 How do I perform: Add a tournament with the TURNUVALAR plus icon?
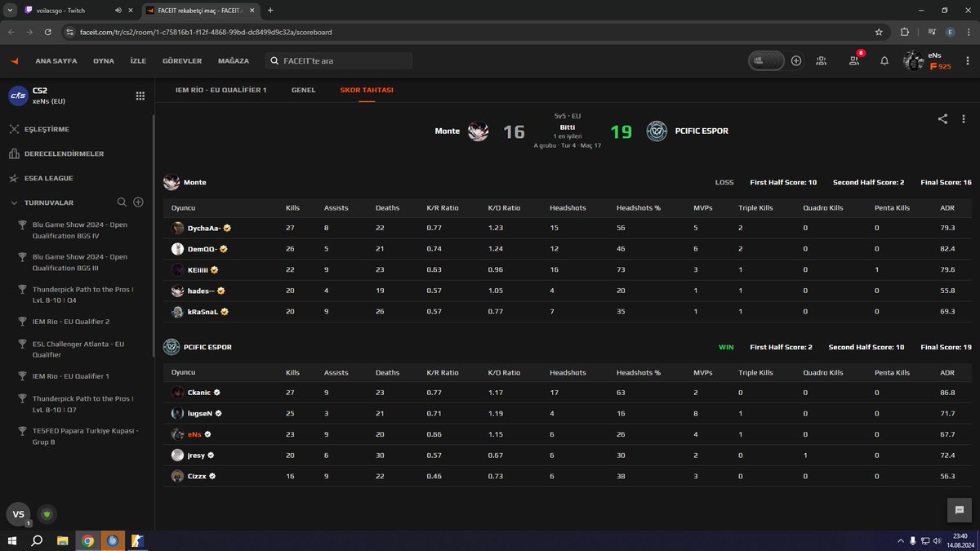coord(138,202)
